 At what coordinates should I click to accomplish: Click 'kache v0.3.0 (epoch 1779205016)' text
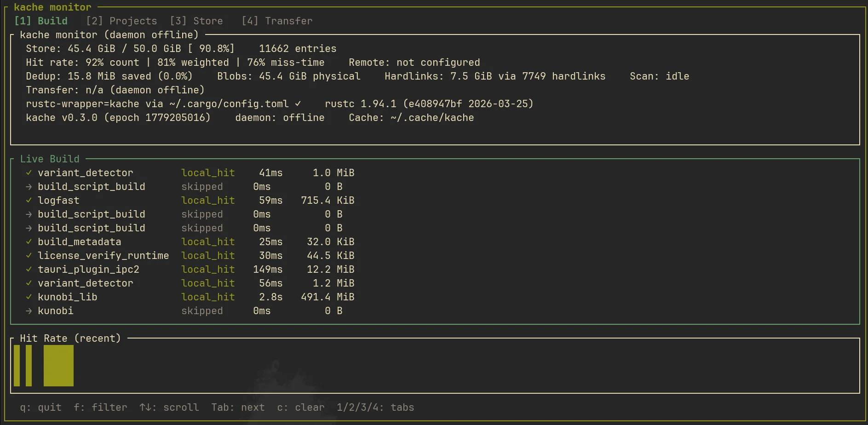[118, 118]
